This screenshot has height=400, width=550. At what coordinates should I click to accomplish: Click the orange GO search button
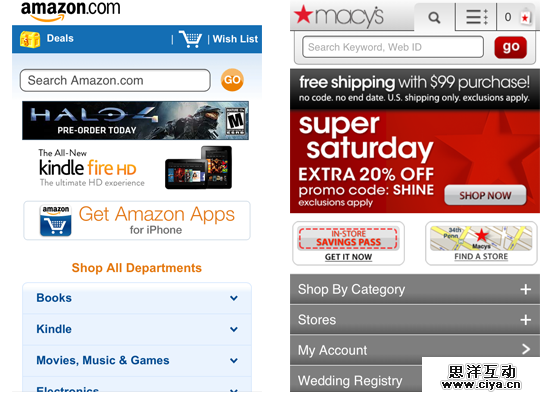[x=232, y=80]
